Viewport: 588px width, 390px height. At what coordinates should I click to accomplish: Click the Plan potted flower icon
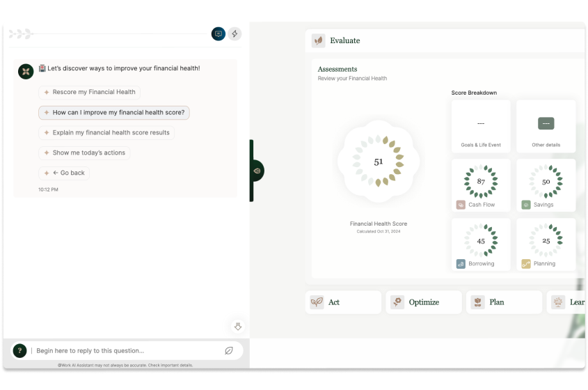pyautogui.click(x=478, y=302)
